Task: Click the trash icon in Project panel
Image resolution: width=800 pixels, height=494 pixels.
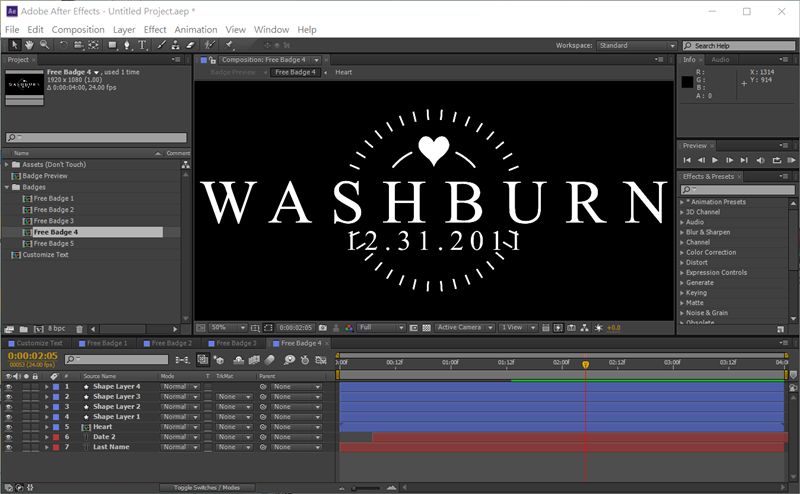Action: point(80,328)
